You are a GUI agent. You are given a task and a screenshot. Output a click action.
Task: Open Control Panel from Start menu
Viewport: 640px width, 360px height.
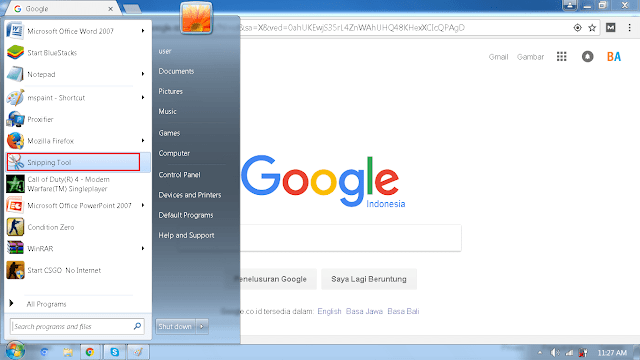(179, 175)
